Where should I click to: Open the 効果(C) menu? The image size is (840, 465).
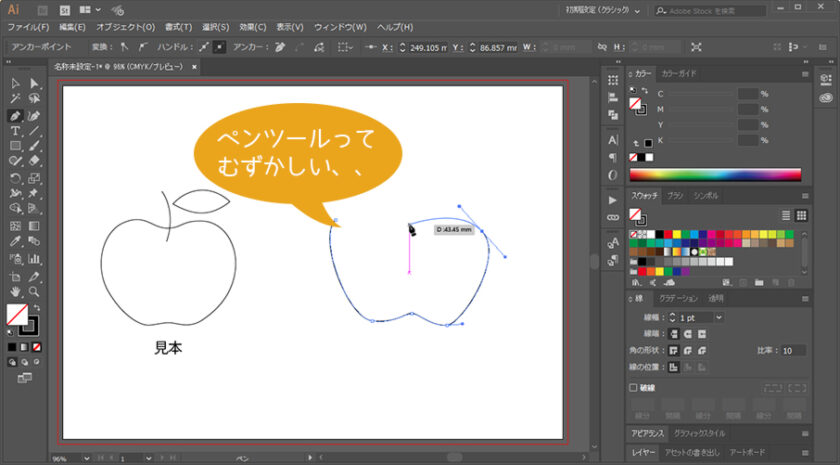pyautogui.click(x=253, y=27)
